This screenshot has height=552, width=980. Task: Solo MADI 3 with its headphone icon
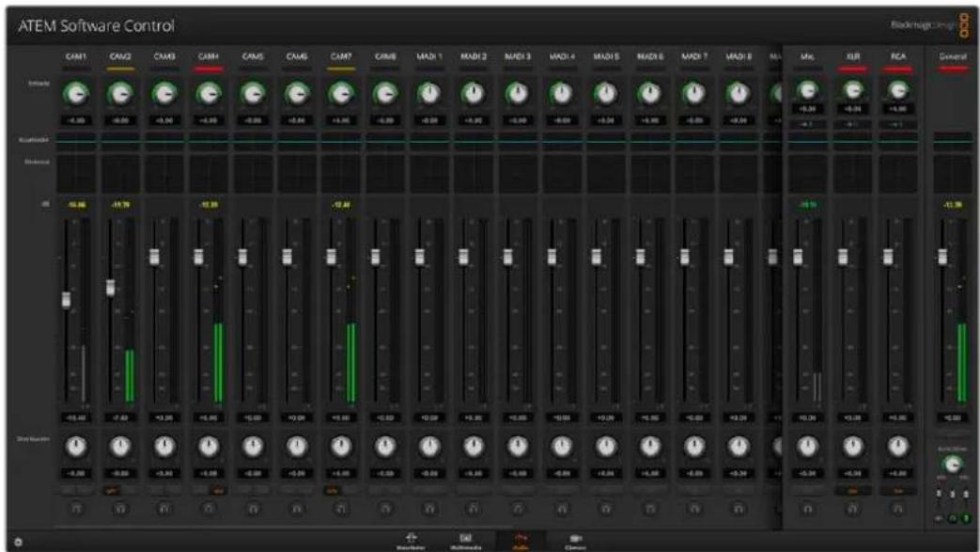518,509
